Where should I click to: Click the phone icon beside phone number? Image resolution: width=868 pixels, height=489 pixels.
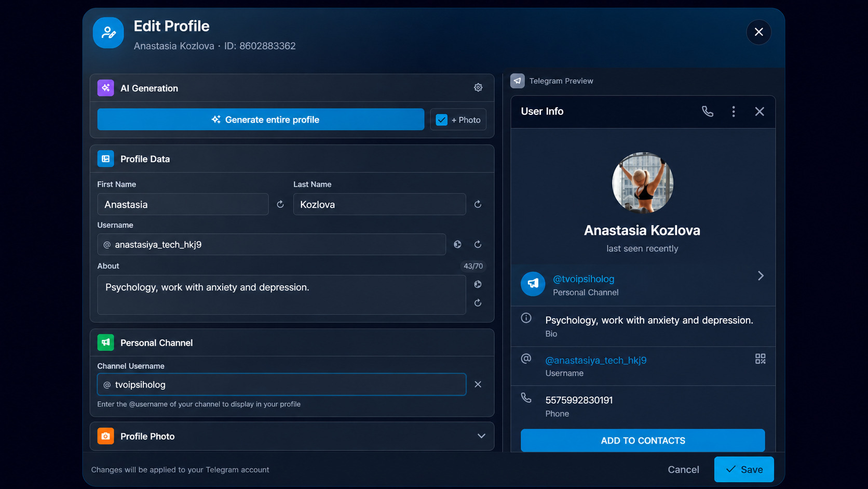pos(526,398)
